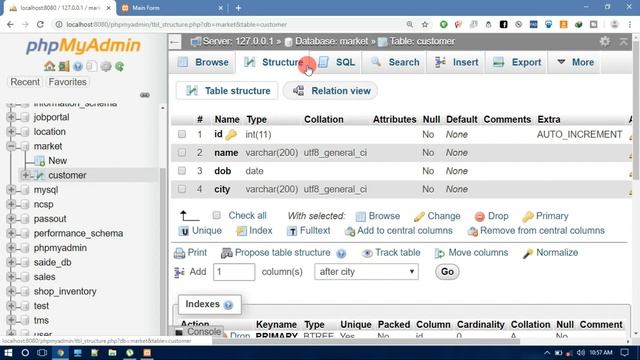Open page settings gear at top right
Screen dimensions: 640x360
[605, 41]
